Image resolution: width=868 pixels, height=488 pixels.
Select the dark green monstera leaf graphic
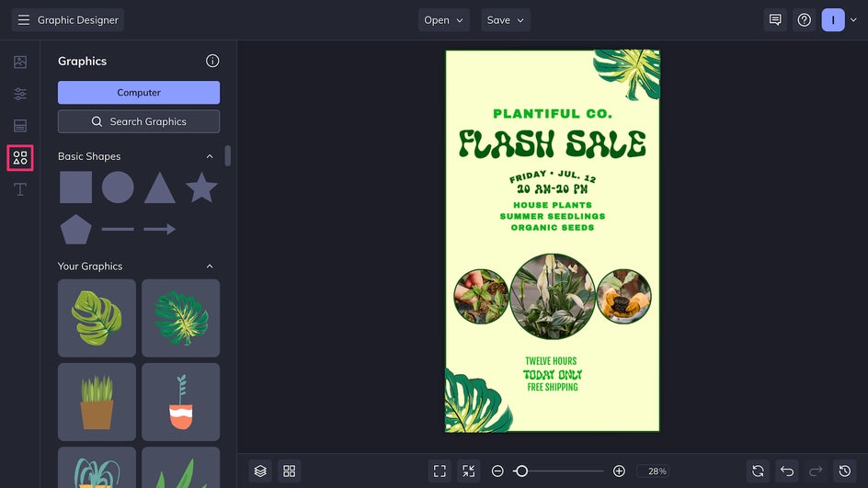[181, 318]
